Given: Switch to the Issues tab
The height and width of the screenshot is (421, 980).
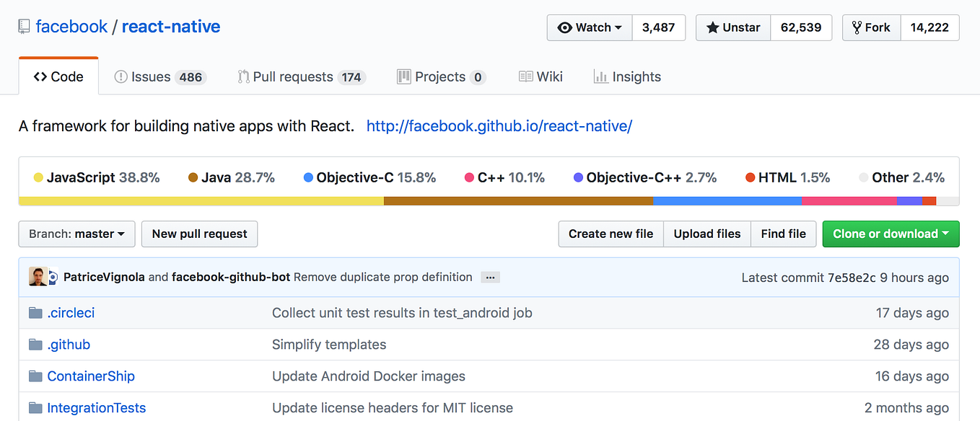Looking at the screenshot, I should [159, 77].
